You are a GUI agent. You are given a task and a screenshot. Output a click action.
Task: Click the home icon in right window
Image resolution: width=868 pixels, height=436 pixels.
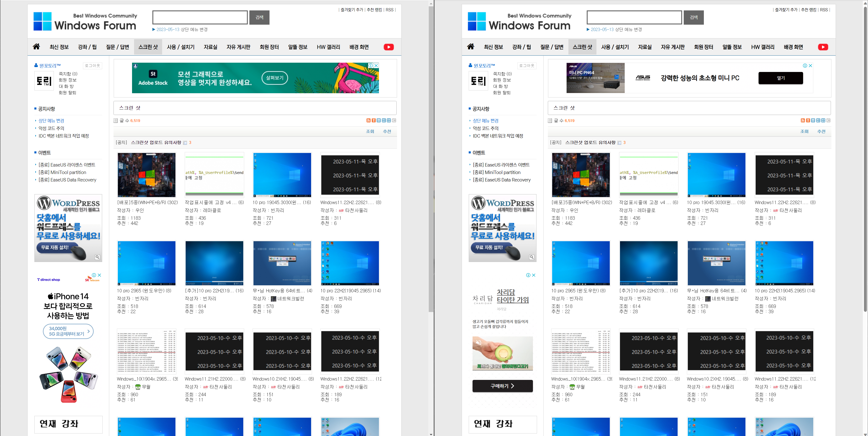[471, 47]
